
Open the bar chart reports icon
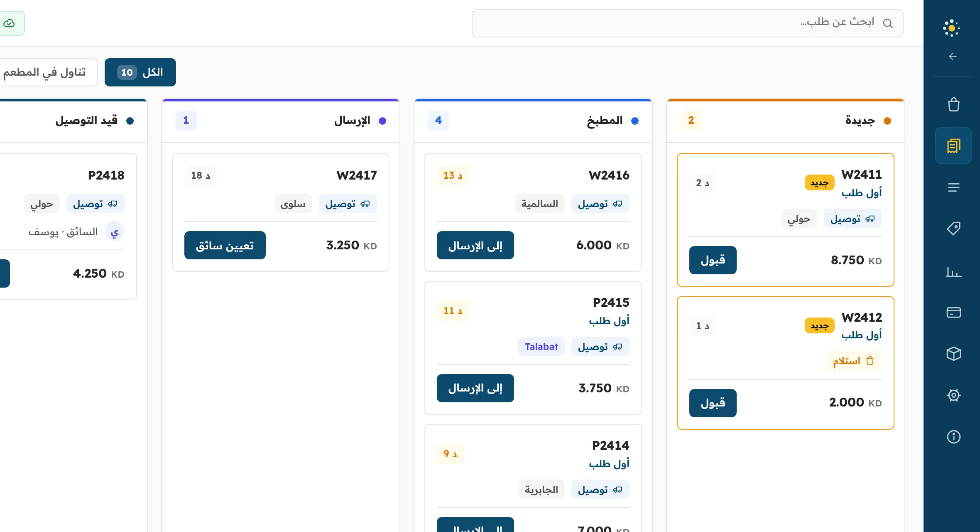point(953,272)
